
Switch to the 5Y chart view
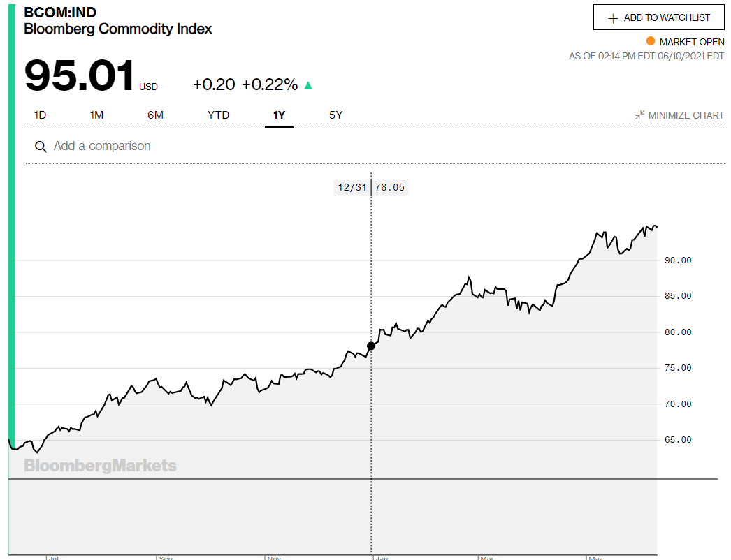335,115
